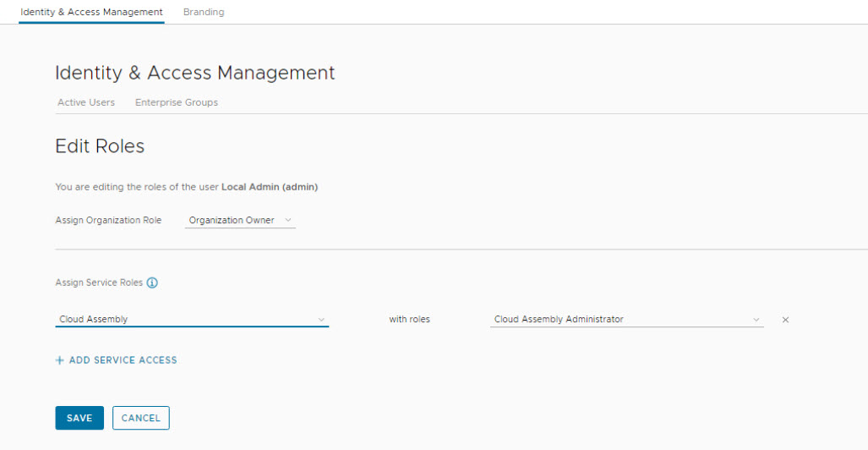The height and width of the screenshot is (450, 868).
Task: Click the Identity & Access Management page title
Action: [x=195, y=73]
